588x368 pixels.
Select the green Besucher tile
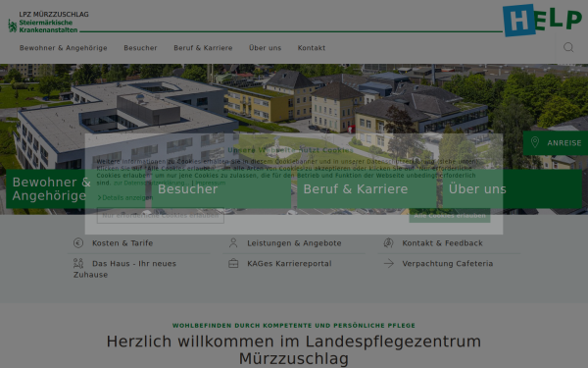point(221,188)
